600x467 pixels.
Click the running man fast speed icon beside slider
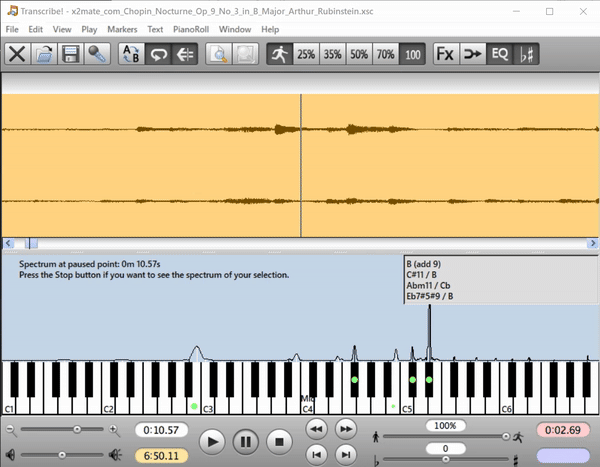518,436
